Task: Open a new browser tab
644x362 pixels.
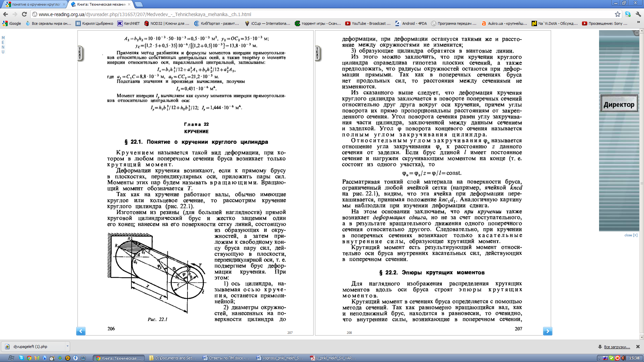Action: click(139, 4)
